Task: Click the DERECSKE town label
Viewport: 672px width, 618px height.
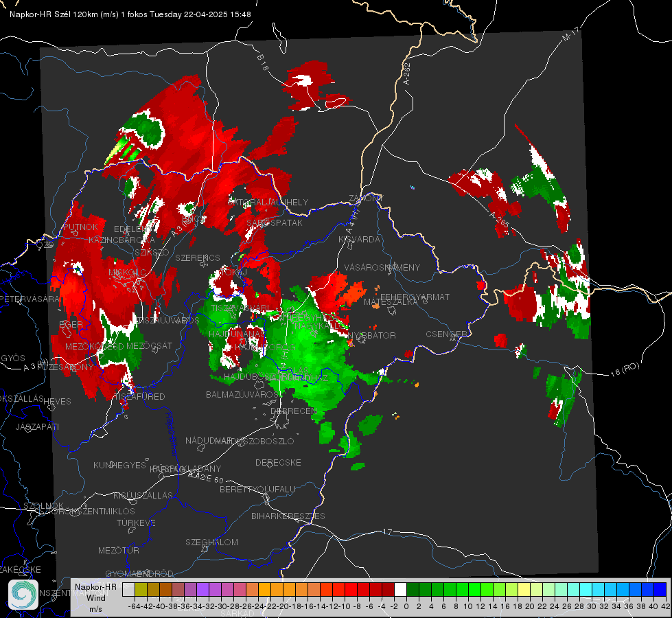Action: [x=278, y=463]
